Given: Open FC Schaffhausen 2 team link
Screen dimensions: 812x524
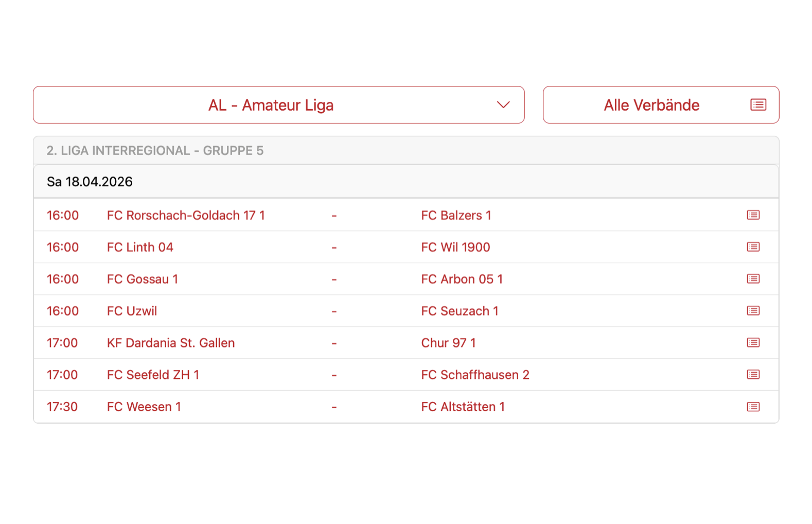Looking at the screenshot, I should pos(475,375).
